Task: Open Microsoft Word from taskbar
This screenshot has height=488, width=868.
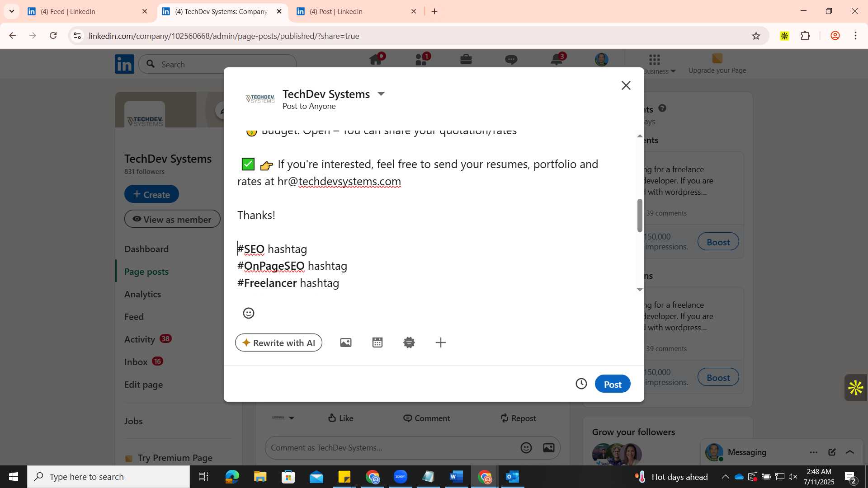Action: [x=456, y=477]
